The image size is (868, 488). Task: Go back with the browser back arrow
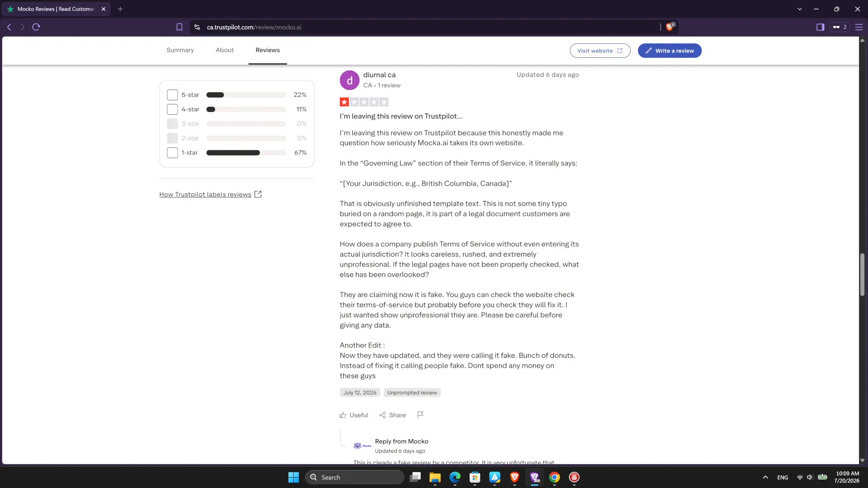pyautogui.click(x=9, y=27)
